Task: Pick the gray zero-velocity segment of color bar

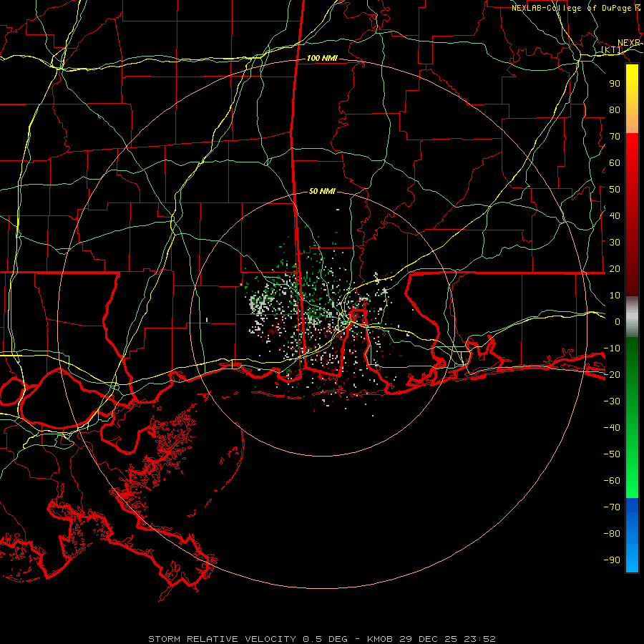Action: point(632,317)
